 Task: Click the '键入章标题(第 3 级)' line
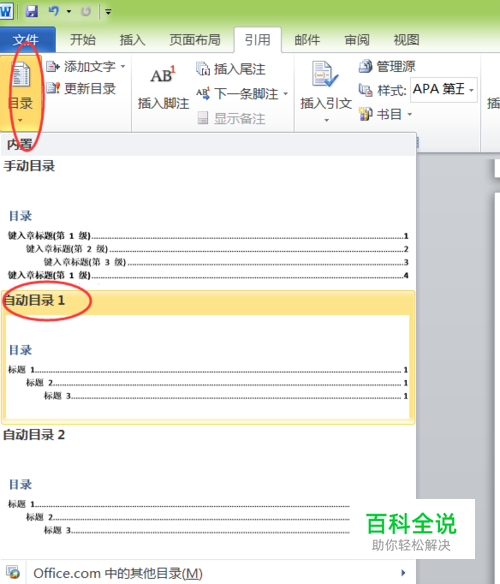pos(226,262)
